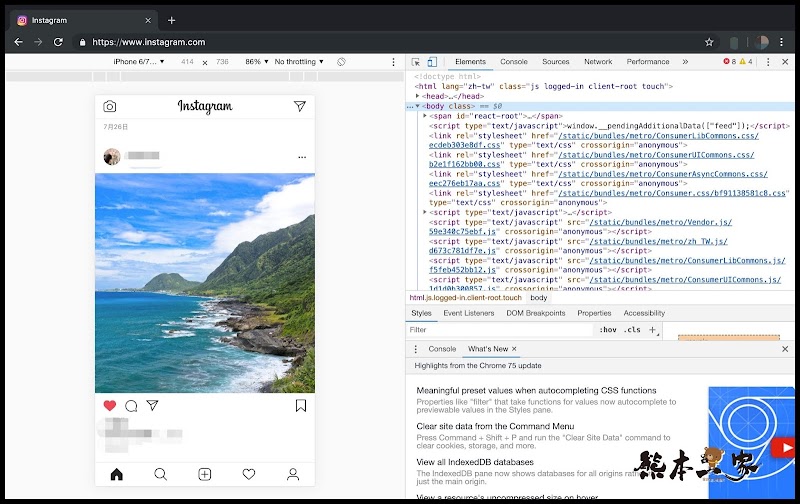Open the zh_TW.js script link
Screen dimensions: 800x504
click(x=658, y=241)
